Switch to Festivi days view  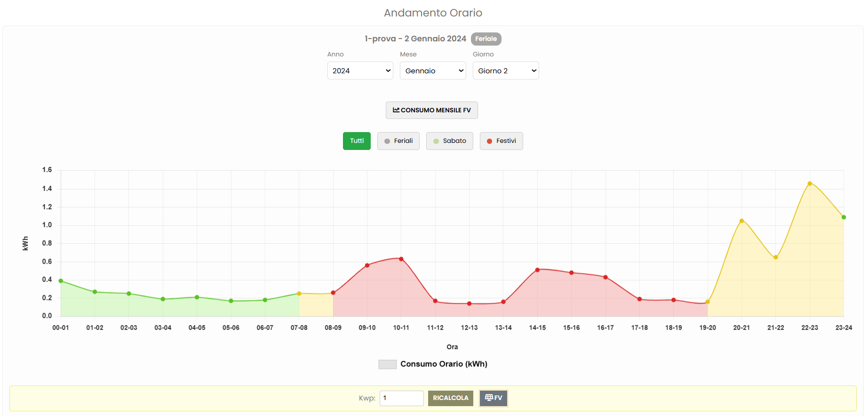(x=502, y=141)
